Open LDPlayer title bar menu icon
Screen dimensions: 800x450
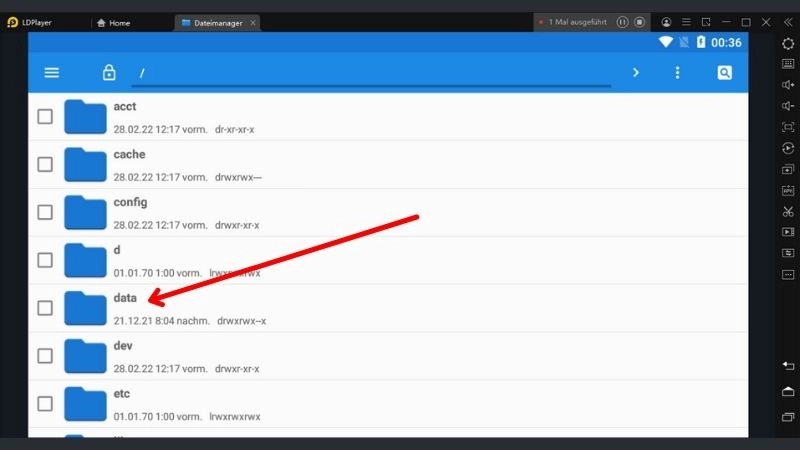click(x=686, y=22)
